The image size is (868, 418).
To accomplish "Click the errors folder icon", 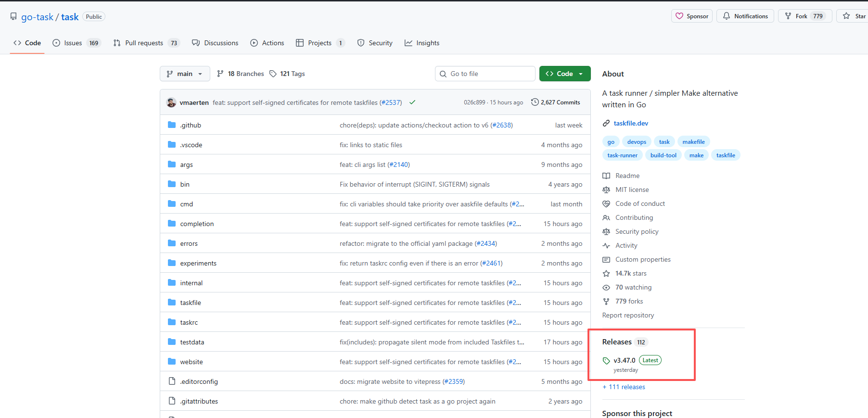I will tap(172, 243).
